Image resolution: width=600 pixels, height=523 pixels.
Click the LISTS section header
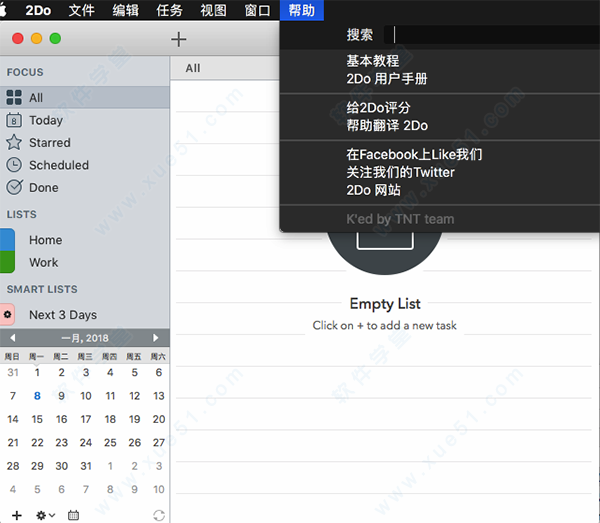pos(21,214)
